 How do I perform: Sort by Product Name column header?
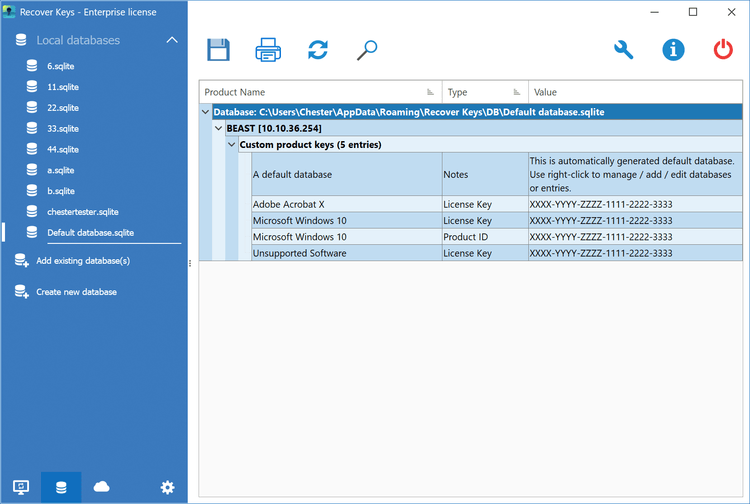tap(320, 92)
